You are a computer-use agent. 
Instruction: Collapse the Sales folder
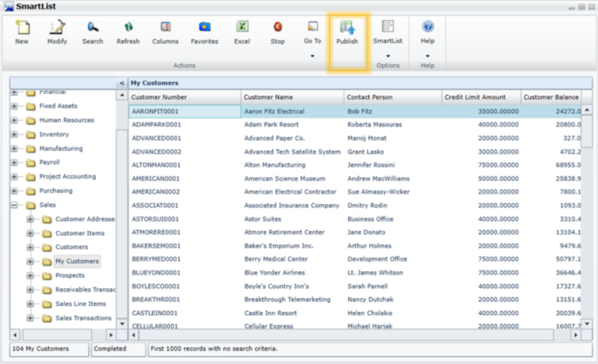[x=15, y=205]
